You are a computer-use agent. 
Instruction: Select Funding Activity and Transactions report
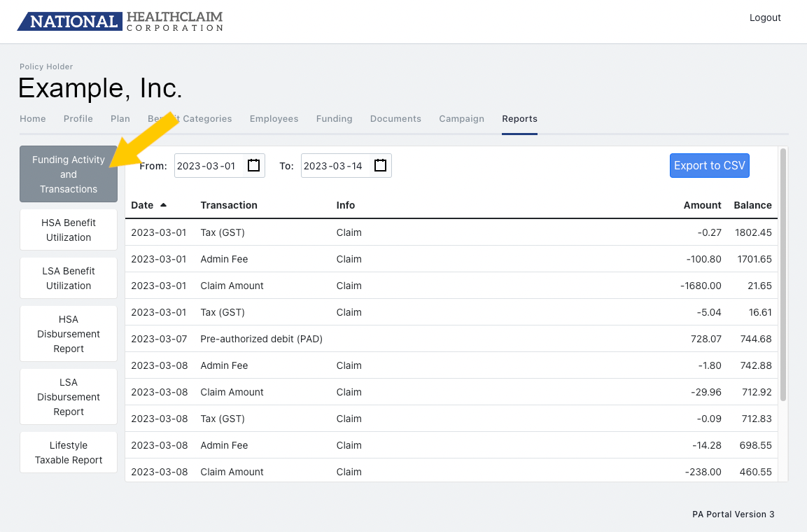click(69, 174)
